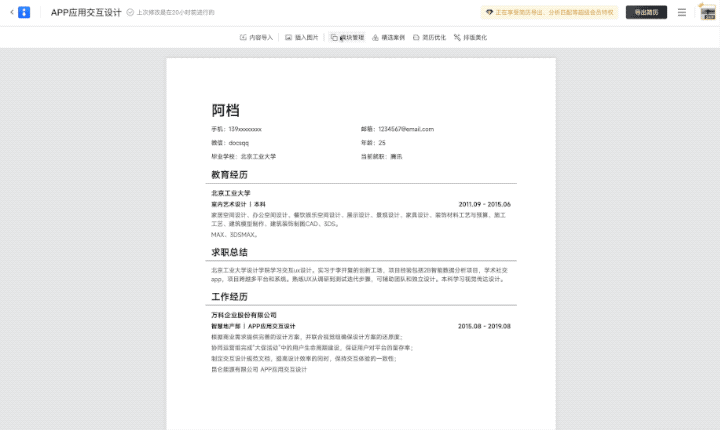Select the 求职总结 section heading

pyautogui.click(x=230, y=252)
